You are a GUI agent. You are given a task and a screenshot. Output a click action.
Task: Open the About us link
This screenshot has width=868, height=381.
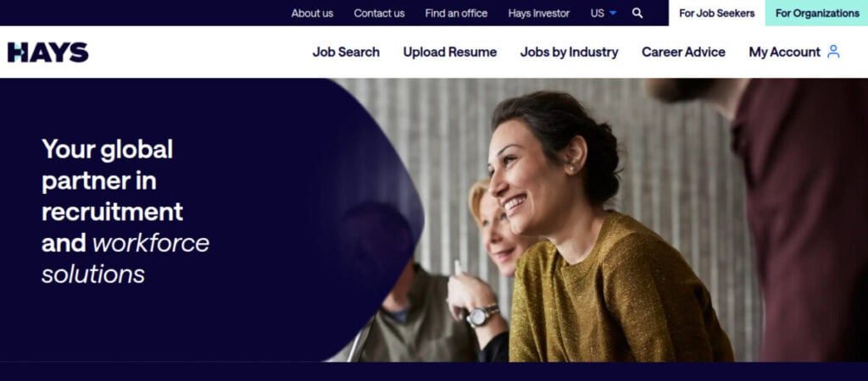coord(312,14)
